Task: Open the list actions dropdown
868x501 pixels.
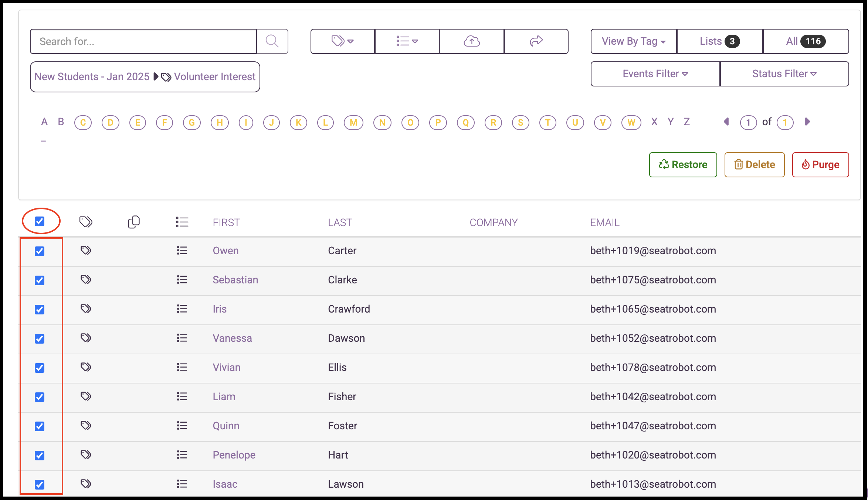Action: 407,41
